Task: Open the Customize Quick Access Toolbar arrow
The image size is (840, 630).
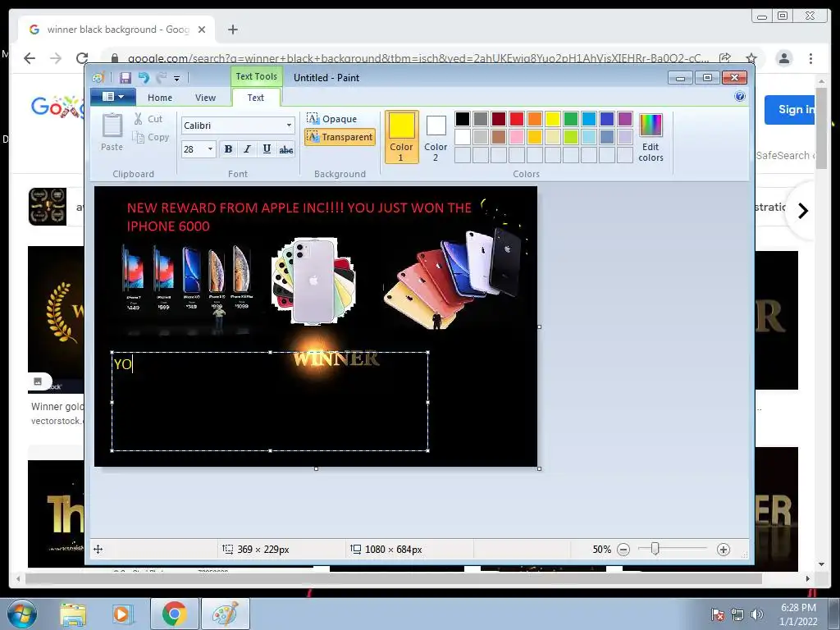Action: [177, 78]
